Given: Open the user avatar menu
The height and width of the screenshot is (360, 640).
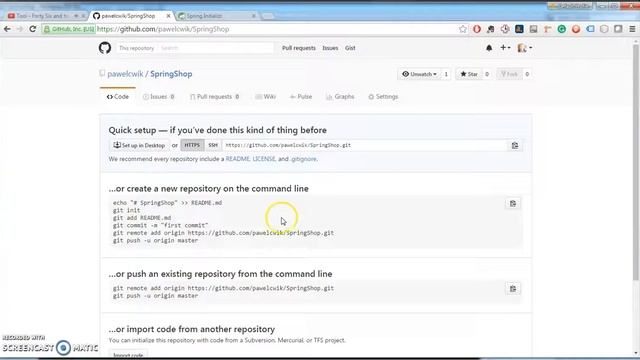Looking at the screenshot, I should point(524,48).
